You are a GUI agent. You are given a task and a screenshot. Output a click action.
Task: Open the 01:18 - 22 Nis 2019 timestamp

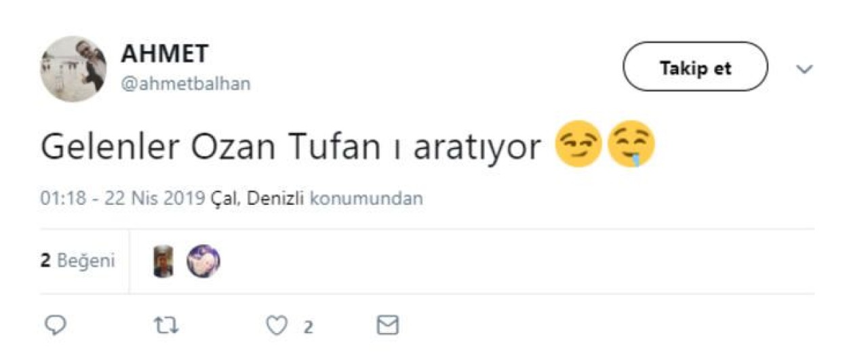click(123, 199)
